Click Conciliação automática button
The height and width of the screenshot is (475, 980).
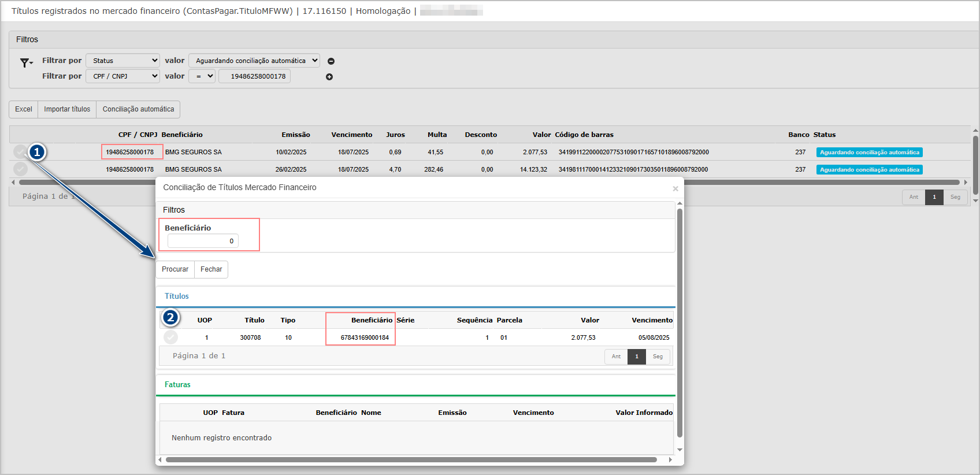point(138,109)
